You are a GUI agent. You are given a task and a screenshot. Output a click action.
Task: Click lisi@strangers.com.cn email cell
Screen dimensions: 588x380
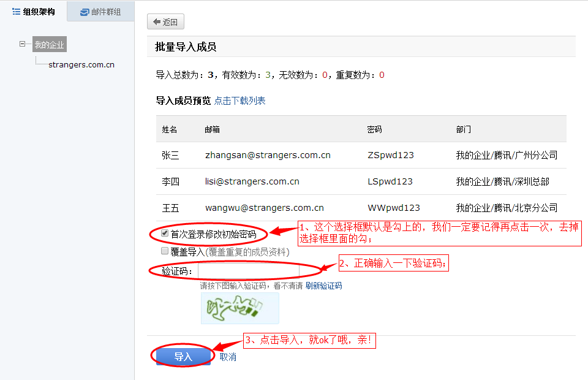click(252, 181)
